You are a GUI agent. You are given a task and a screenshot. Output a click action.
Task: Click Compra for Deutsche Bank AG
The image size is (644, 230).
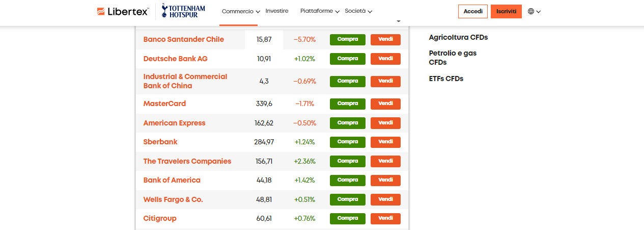pos(348,59)
